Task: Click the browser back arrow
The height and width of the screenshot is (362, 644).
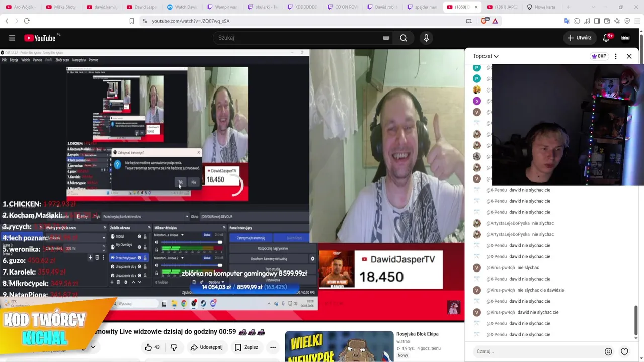Action: (7, 21)
